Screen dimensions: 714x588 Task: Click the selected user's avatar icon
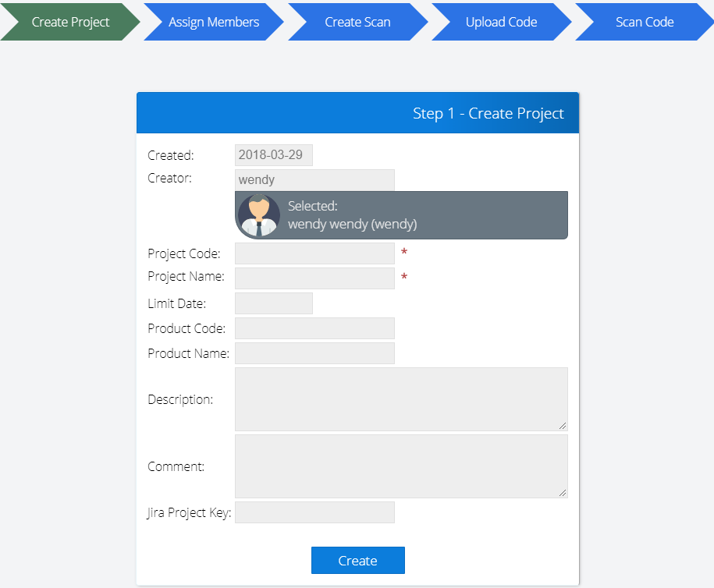[259, 214]
